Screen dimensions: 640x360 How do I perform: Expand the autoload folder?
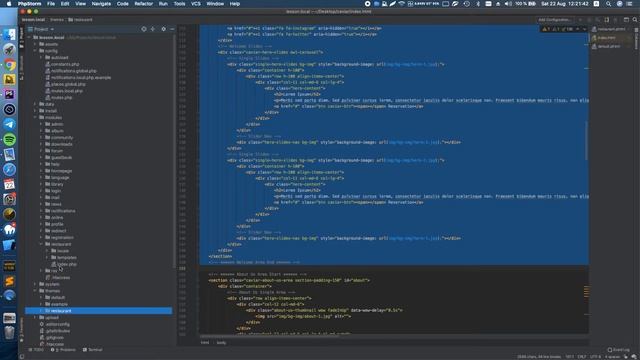pos(41,58)
